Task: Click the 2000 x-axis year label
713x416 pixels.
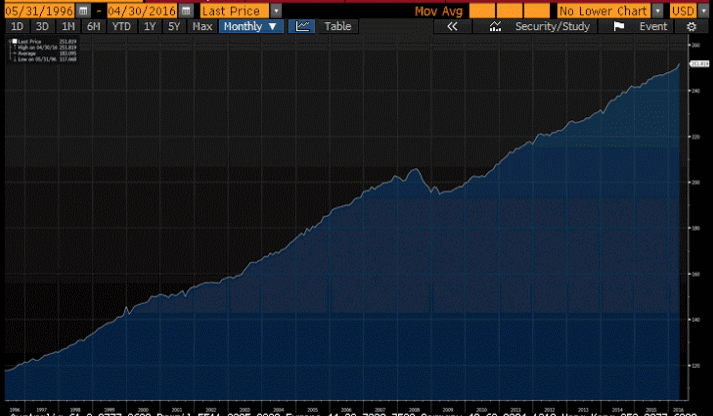Action: [x=143, y=410]
